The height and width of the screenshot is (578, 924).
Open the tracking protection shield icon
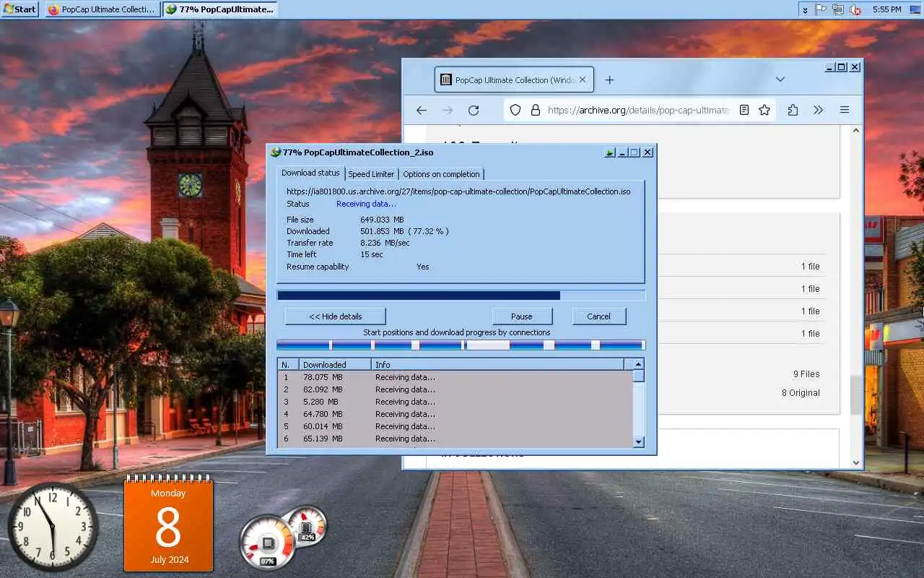pos(515,110)
